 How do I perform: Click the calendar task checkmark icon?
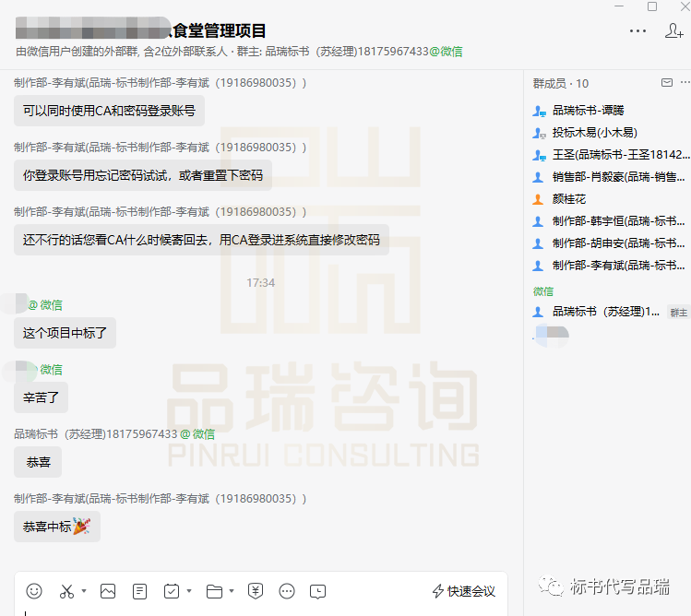click(172, 591)
